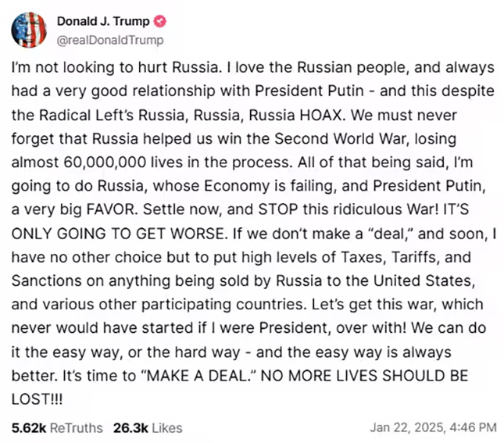
Task: Open the Jan 22, 2025 timestamp
Action: (x=434, y=427)
